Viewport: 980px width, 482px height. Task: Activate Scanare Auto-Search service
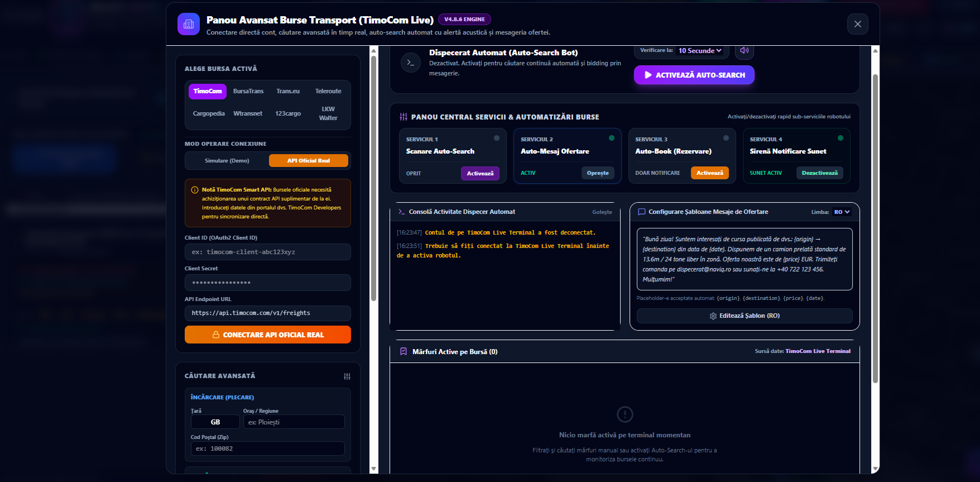(480, 173)
